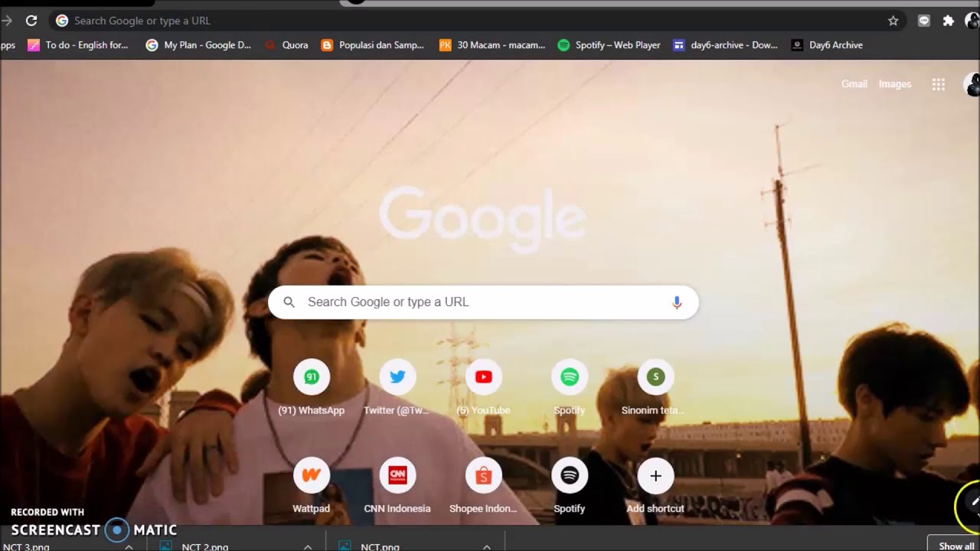This screenshot has width=980, height=551.
Task: Click the Search Google or type a URL box
Action: tap(483, 302)
